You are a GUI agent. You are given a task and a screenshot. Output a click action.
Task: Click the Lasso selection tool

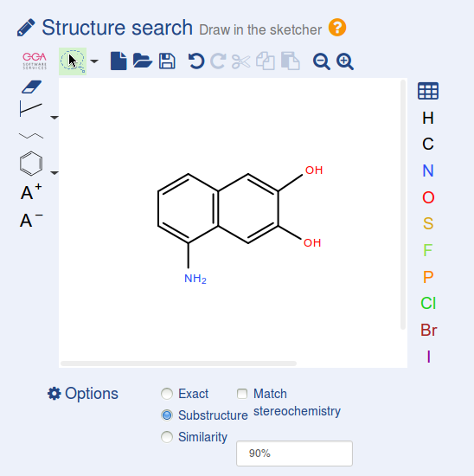coord(73,61)
